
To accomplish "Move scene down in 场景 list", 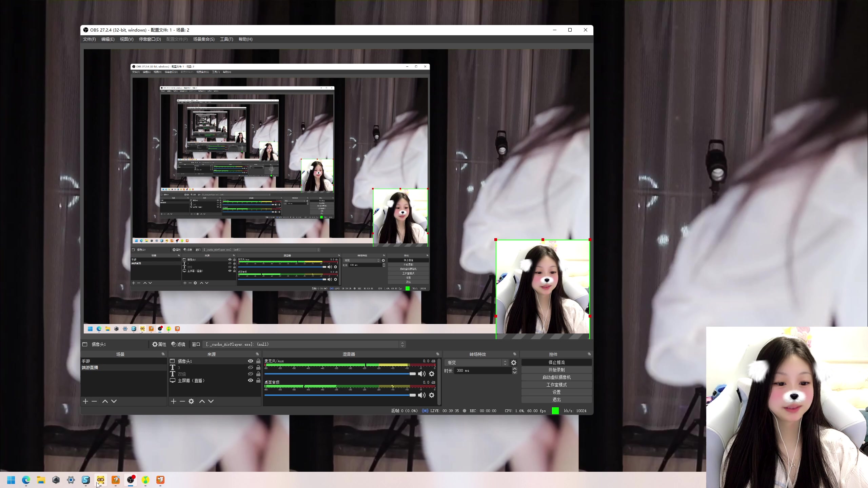I will (114, 401).
